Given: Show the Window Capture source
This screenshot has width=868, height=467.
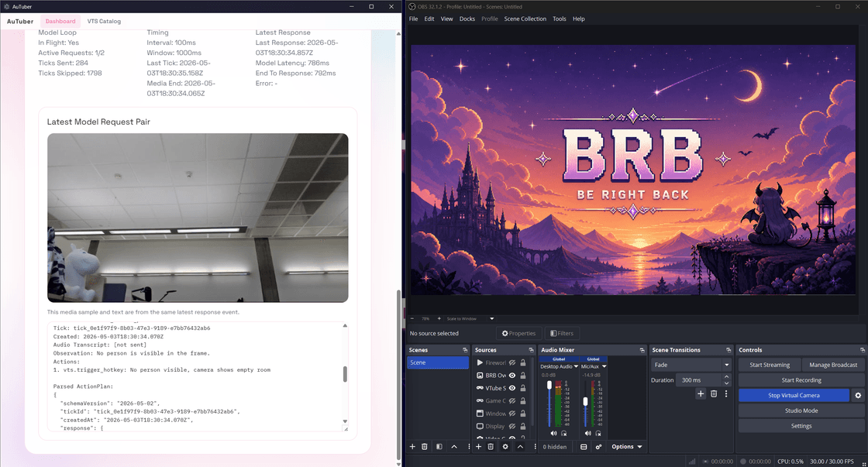Looking at the screenshot, I should [x=512, y=414].
